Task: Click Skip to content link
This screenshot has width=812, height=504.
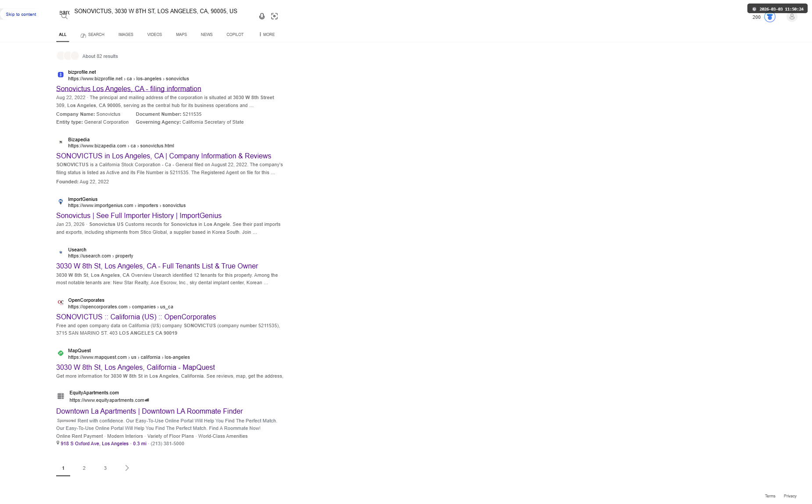Action: [21, 14]
